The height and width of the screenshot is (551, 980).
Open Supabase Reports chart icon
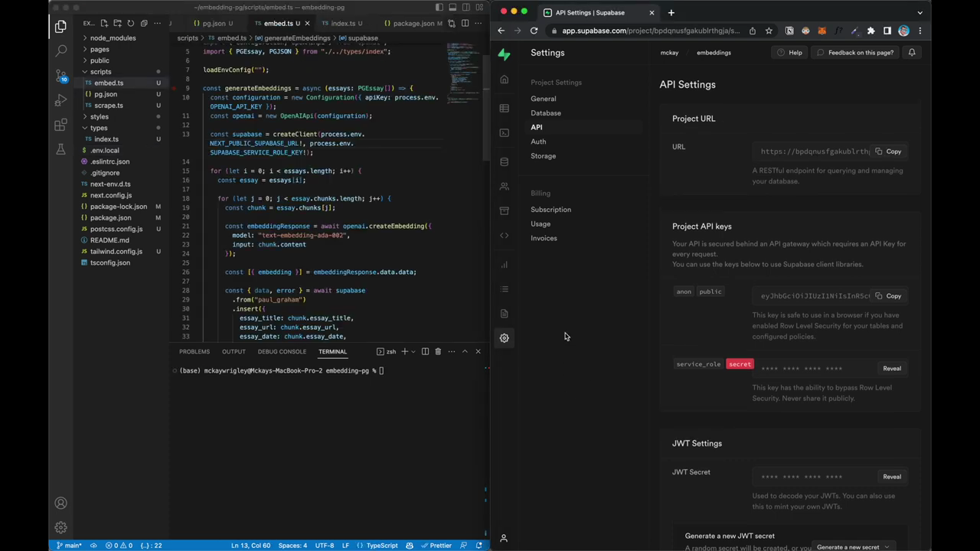pos(504,265)
